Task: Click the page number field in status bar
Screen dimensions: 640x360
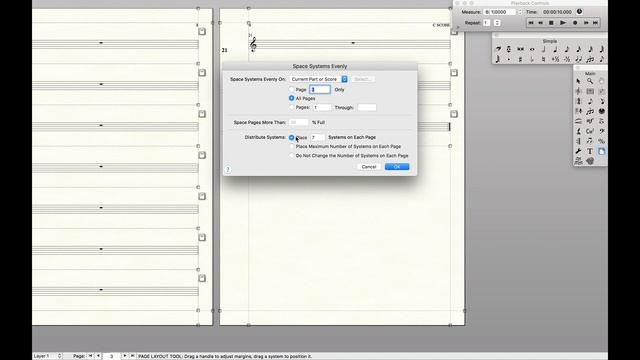Action: (111, 356)
